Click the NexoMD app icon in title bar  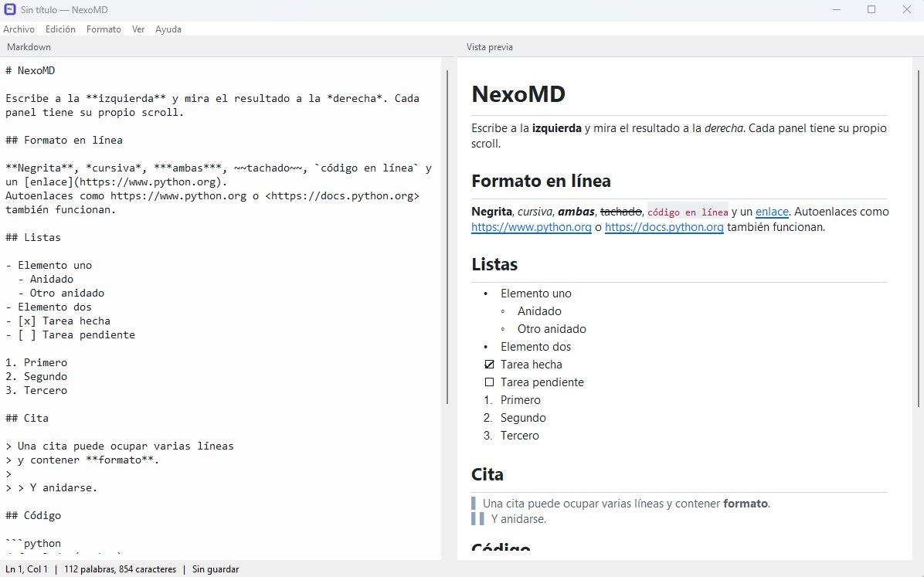tap(9, 9)
